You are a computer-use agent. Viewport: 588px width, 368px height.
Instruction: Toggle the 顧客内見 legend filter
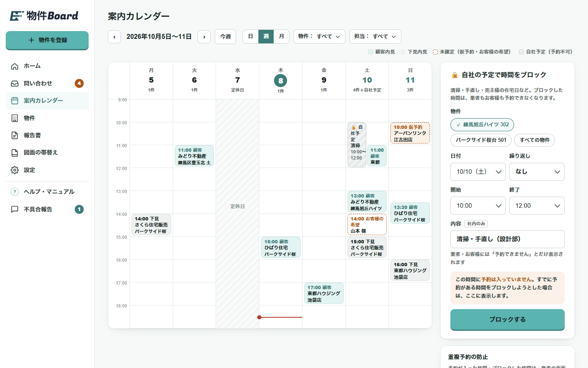tap(382, 52)
